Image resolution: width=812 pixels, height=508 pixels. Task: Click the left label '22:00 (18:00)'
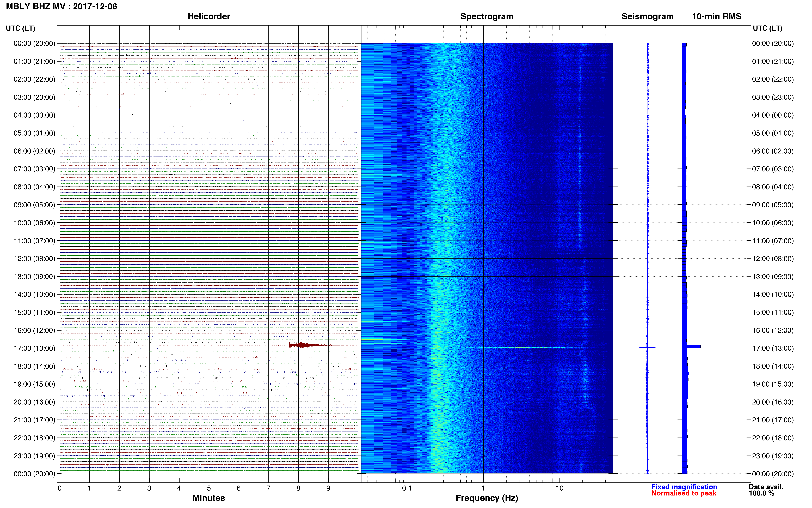pos(34,438)
